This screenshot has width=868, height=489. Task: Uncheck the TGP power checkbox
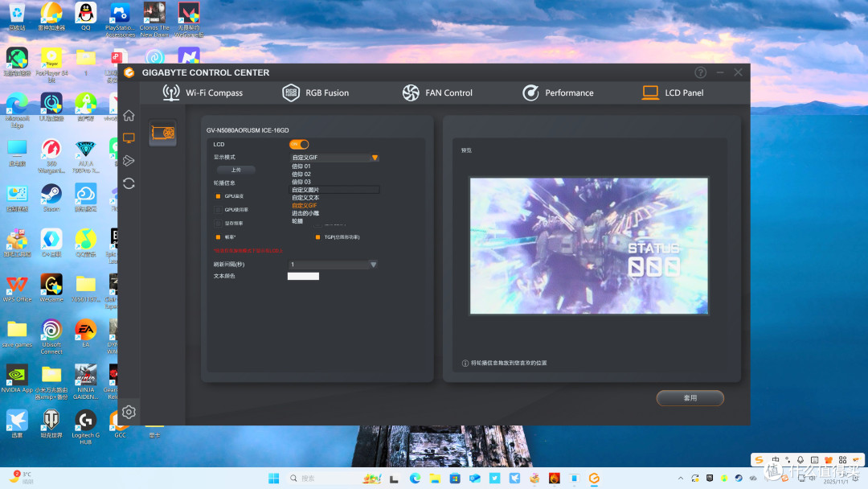(317, 237)
